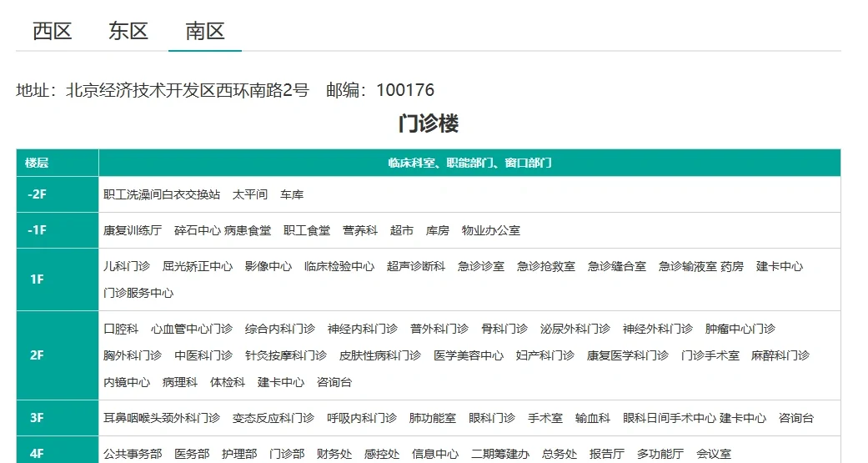Click the 楼层 column header

point(37,163)
